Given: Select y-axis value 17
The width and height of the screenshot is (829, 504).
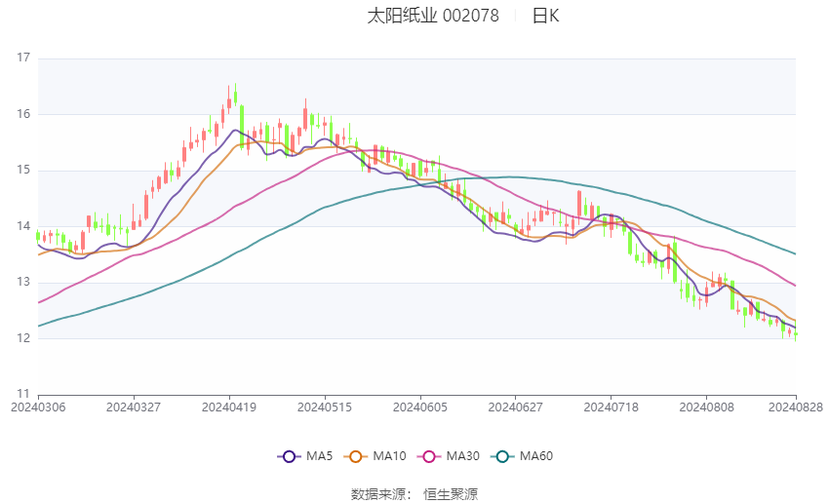Looking at the screenshot, I should click(x=23, y=58).
